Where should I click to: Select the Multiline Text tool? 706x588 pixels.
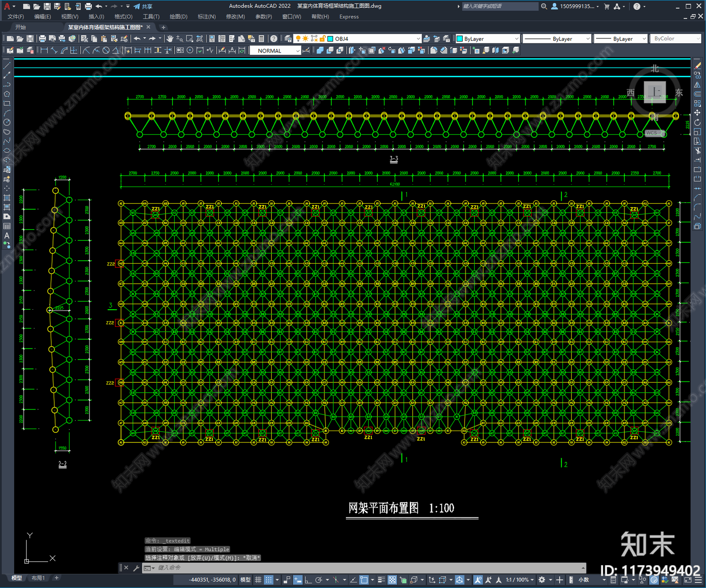7,236
